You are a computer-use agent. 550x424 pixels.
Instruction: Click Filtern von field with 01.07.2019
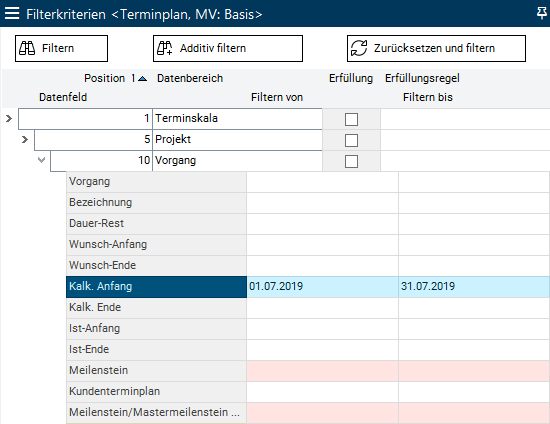pyautogui.click(x=322, y=287)
